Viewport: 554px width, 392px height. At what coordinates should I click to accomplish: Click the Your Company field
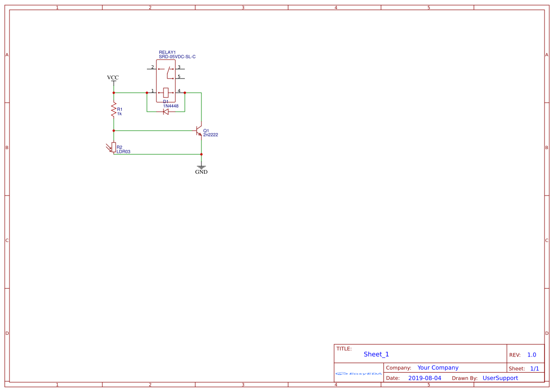(438, 368)
